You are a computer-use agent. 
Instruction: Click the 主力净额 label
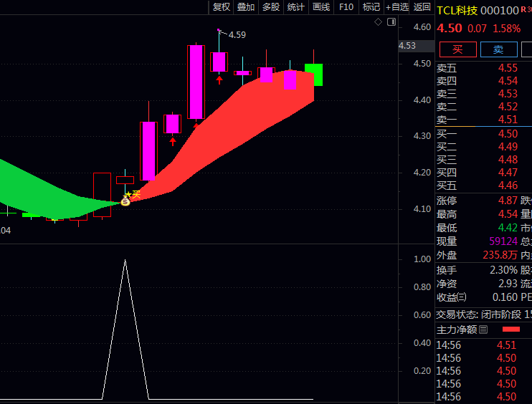click(457, 330)
